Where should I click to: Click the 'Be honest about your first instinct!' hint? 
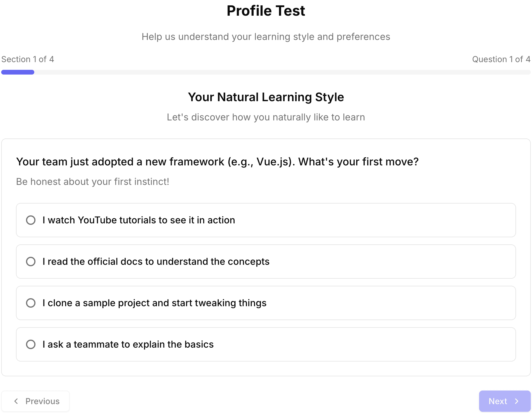[x=93, y=181]
